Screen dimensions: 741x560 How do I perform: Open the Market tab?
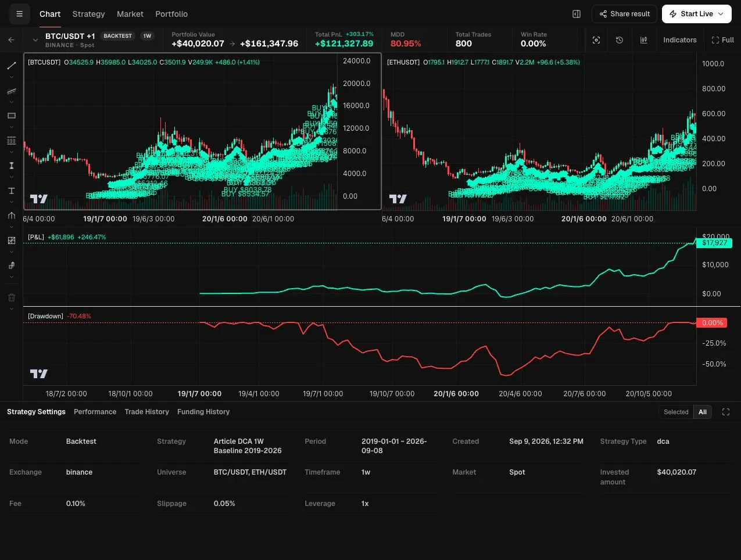tap(130, 14)
